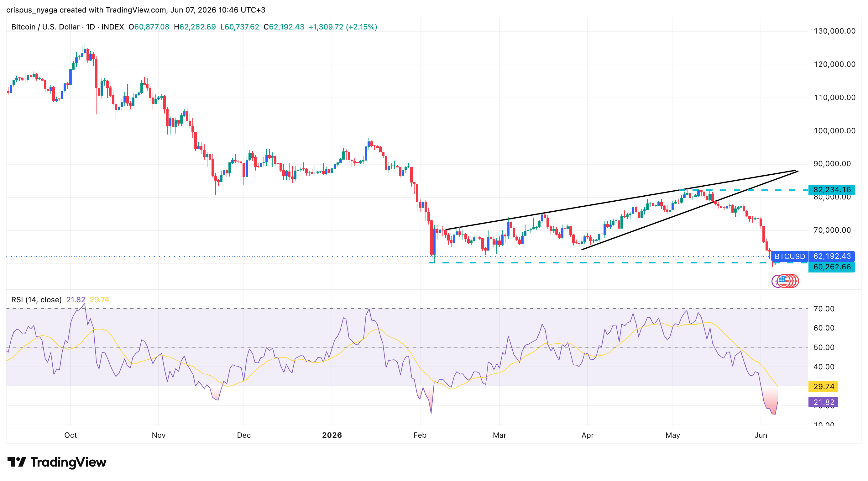
Task: Click the 60,262.66 support level label
Action: (x=832, y=267)
